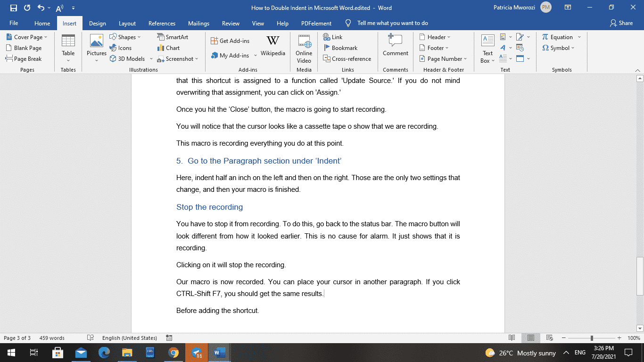Image resolution: width=644 pixels, height=362 pixels.
Task: Click the Undo arrow in the Quick Access Toolbar
Action: pyautogui.click(x=41, y=8)
